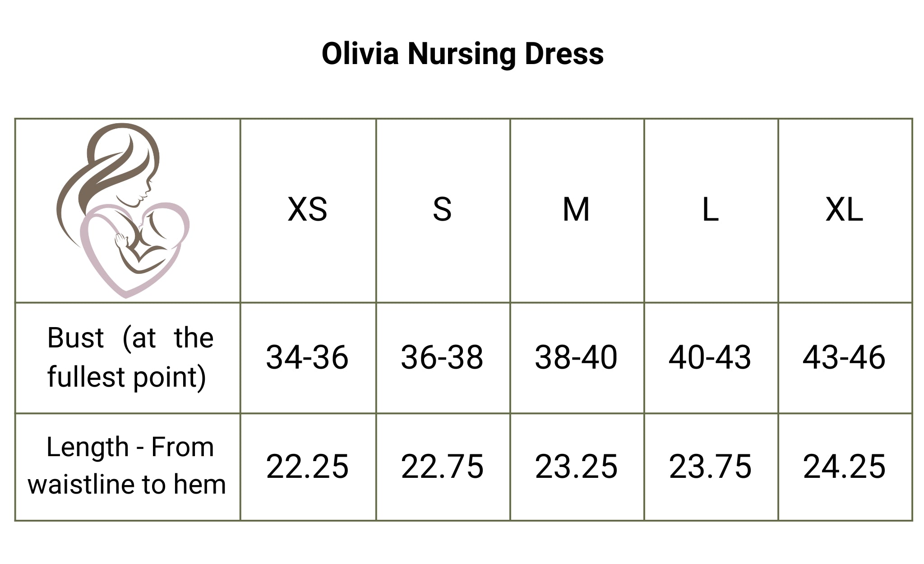Viewport: 924px width, 564px height.
Task: Click the 34-36 bust measurement cell
Action: point(307,357)
